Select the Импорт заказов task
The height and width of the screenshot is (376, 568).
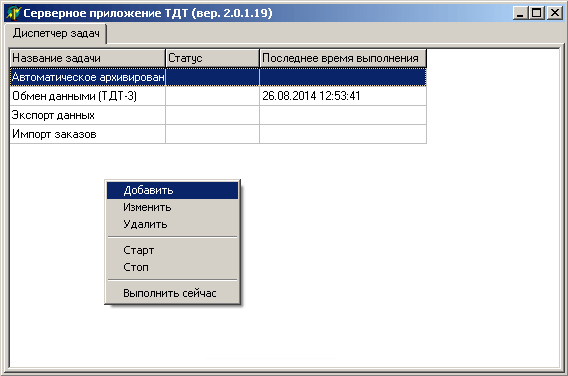click(87, 134)
